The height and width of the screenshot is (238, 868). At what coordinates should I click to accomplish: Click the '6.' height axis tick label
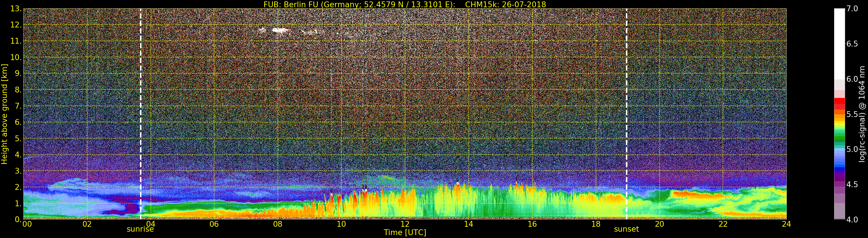pos(18,122)
